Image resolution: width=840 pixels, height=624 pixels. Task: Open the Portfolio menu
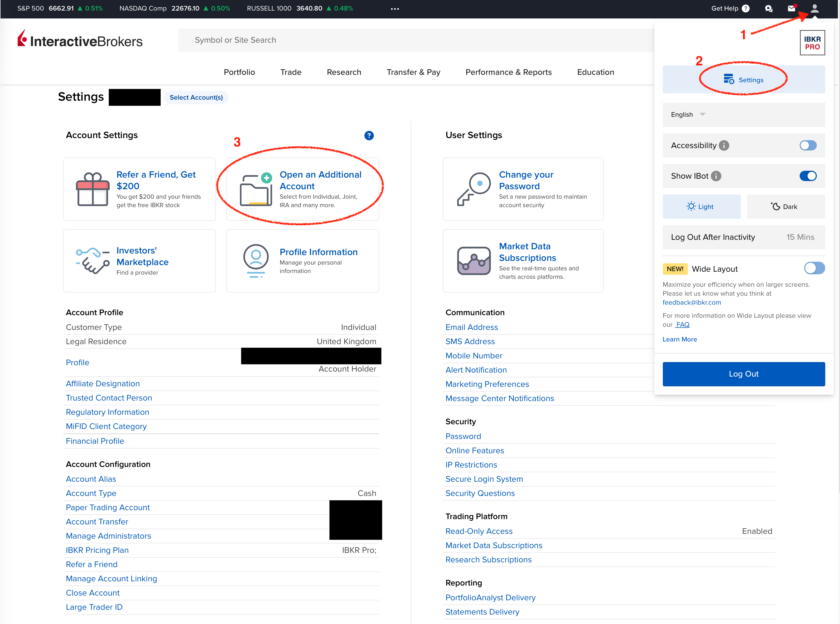click(239, 72)
